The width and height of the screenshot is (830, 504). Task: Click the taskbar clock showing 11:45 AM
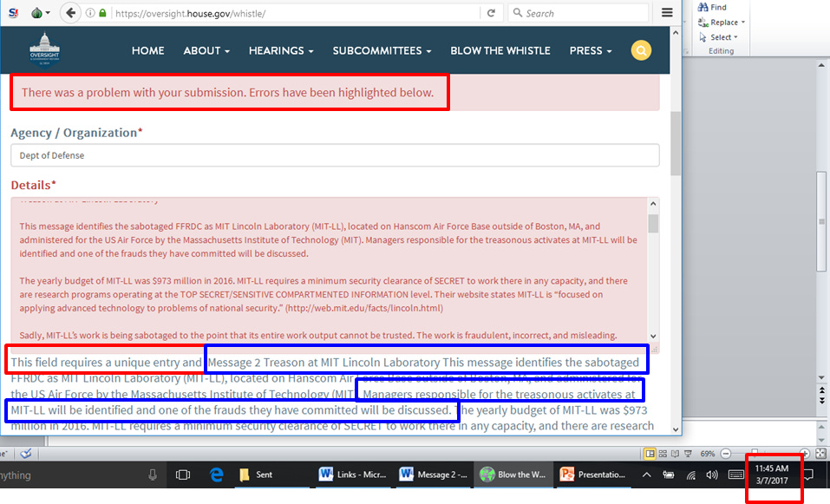[x=772, y=475]
